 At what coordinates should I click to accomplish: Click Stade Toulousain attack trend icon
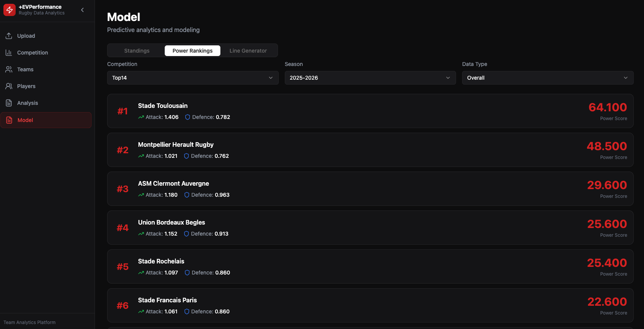141,117
